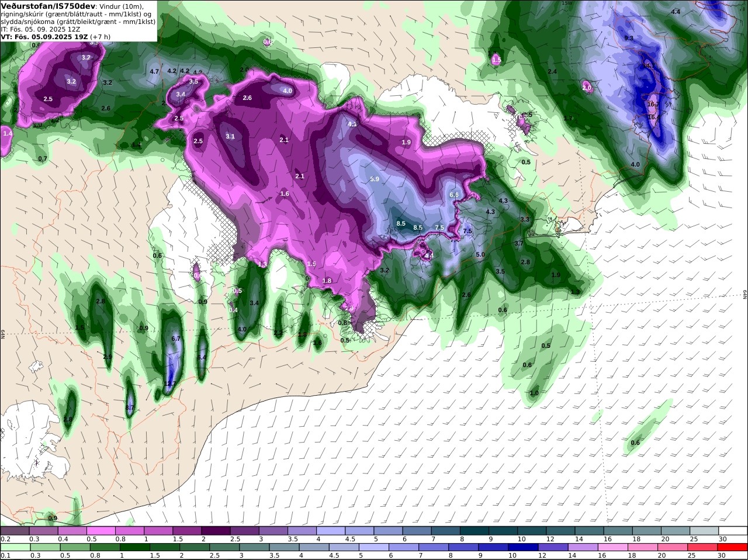Viewport: 748px width, 560px height.
Task: Click the white snow swatch above 30
Action: click(x=733, y=531)
